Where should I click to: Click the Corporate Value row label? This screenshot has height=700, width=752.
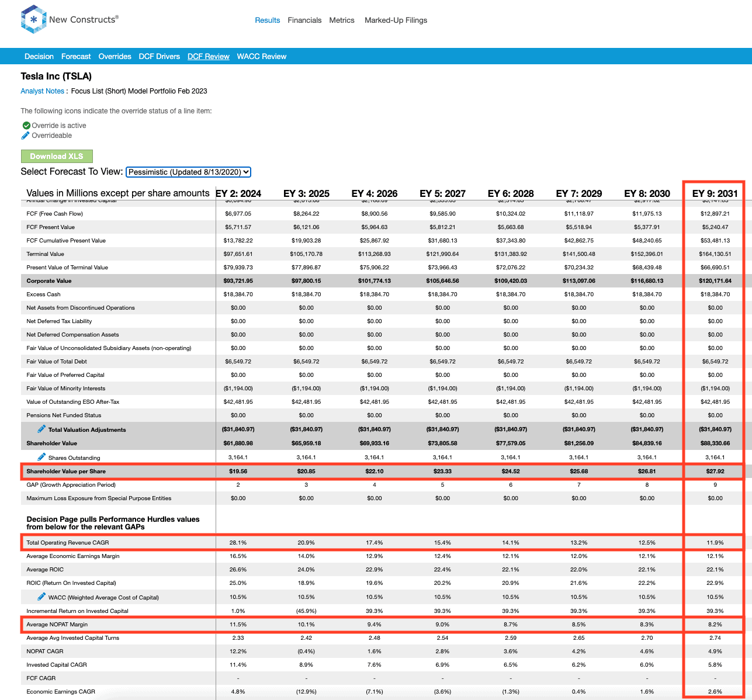tap(49, 281)
